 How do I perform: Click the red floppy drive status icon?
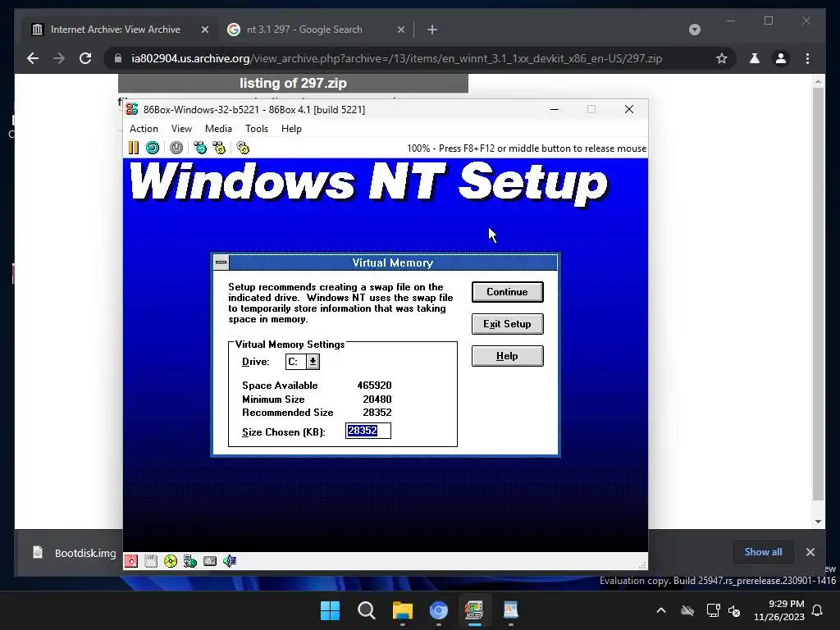tap(131, 561)
